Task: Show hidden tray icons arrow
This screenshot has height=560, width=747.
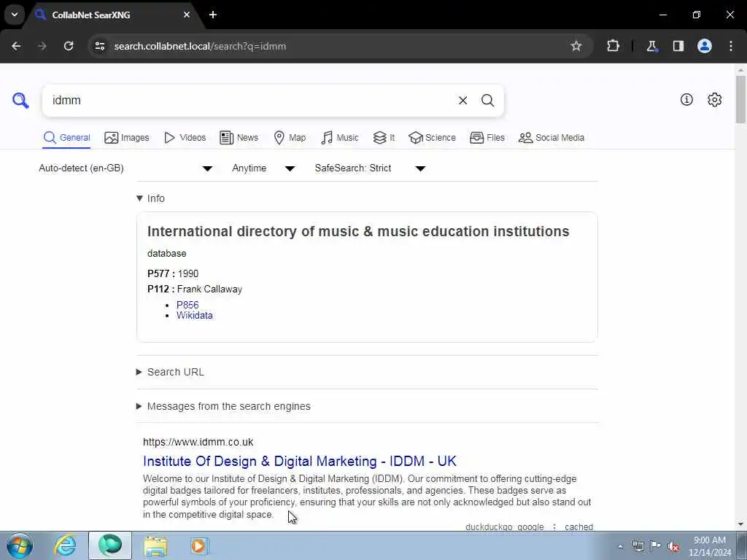Action: click(620, 547)
